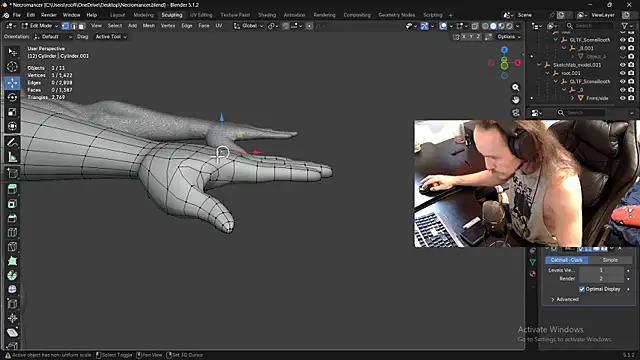Select the Poly Build tool
Viewport: 640px width, 360px height.
pyautogui.click(x=12, y=261)
